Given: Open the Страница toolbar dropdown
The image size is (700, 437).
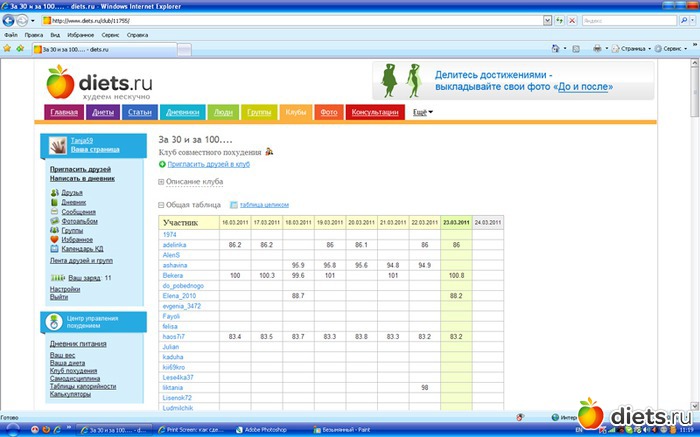Looking at the screenshot, I should coord(633,47).
